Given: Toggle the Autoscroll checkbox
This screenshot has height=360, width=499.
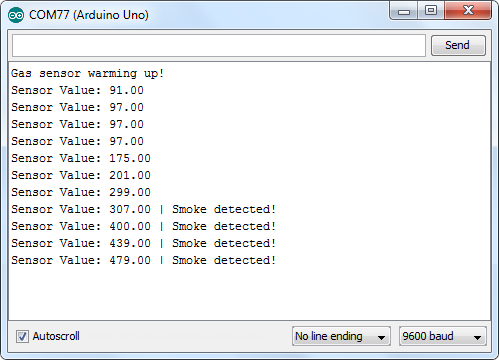Looking at the screenshot, I should coord(22,336).
